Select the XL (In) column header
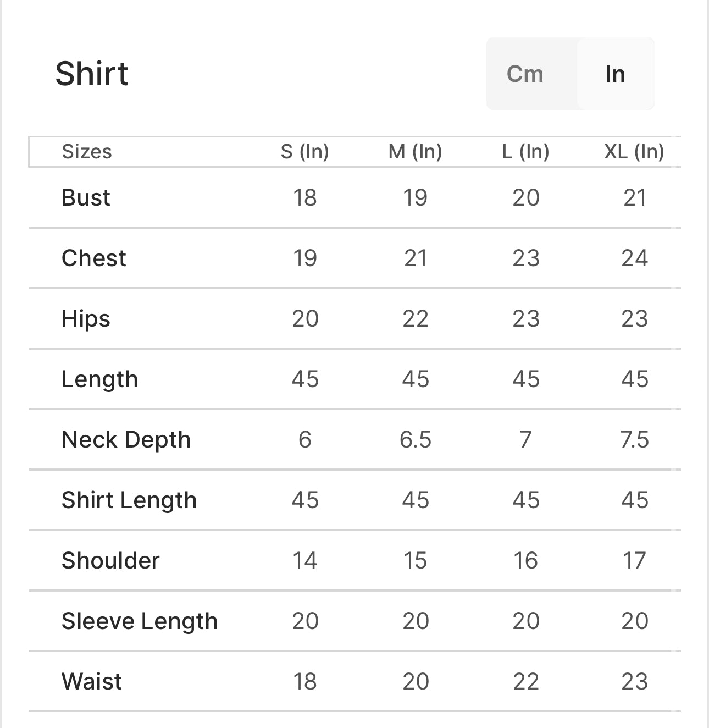Viewport: 709px width, 728px height. (x=633, y=152)
